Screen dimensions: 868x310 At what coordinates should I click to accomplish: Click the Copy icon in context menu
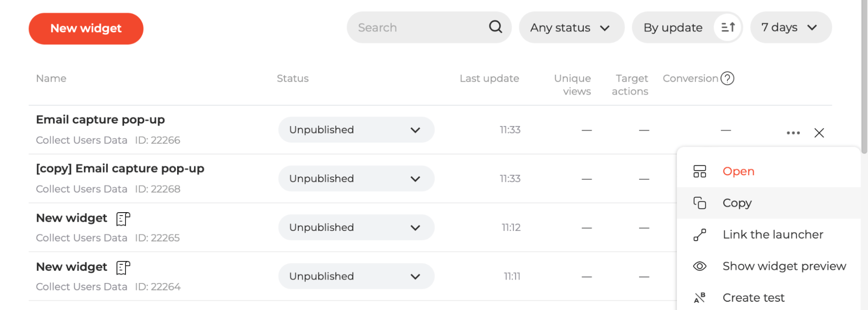tap(700, 203)
